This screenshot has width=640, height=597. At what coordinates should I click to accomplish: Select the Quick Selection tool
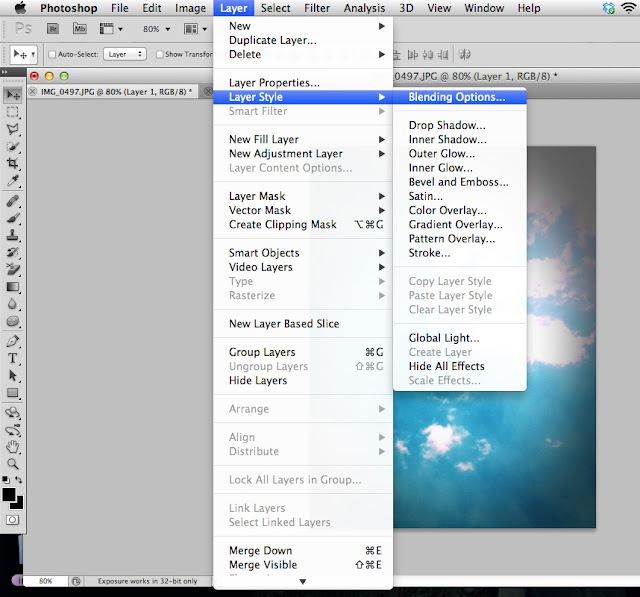[13, 146]
